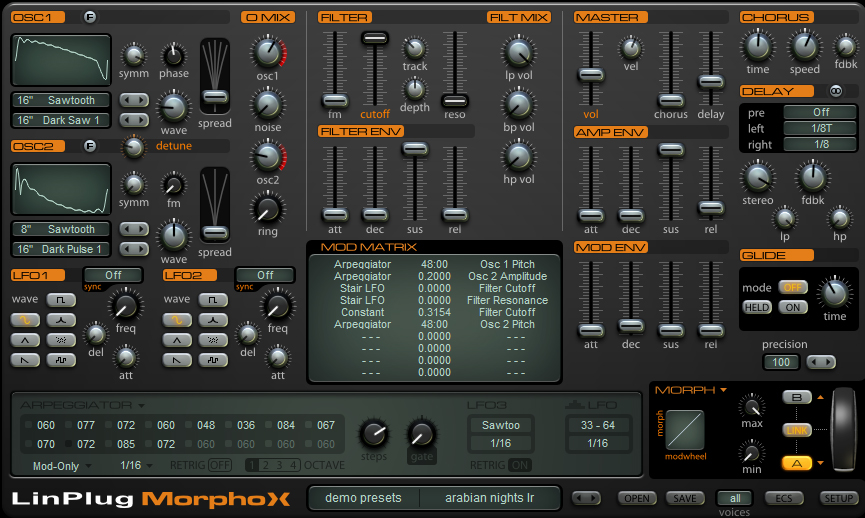
Task: Open the arabian nights lr preset menu
Action: pos(489,498)
